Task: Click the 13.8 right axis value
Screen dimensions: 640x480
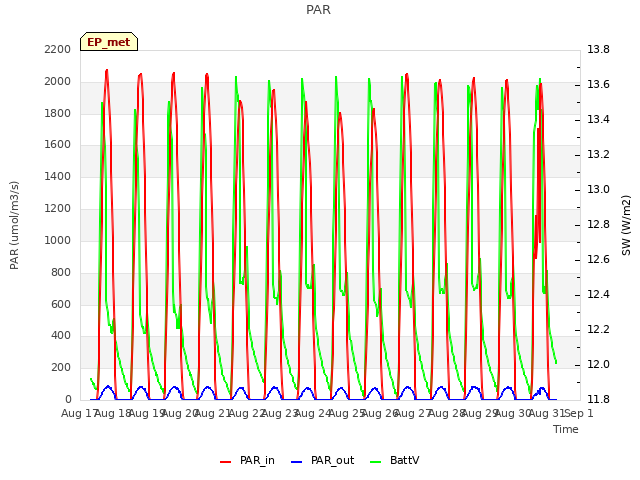Action: pos(598,49)
